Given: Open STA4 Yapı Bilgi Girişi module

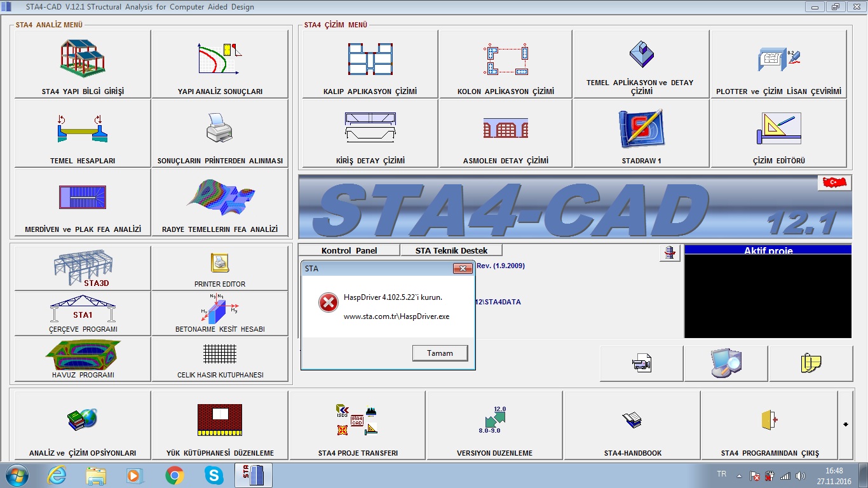Looking at the screenshot, I should pyautogui.click(x=83, y=64).
